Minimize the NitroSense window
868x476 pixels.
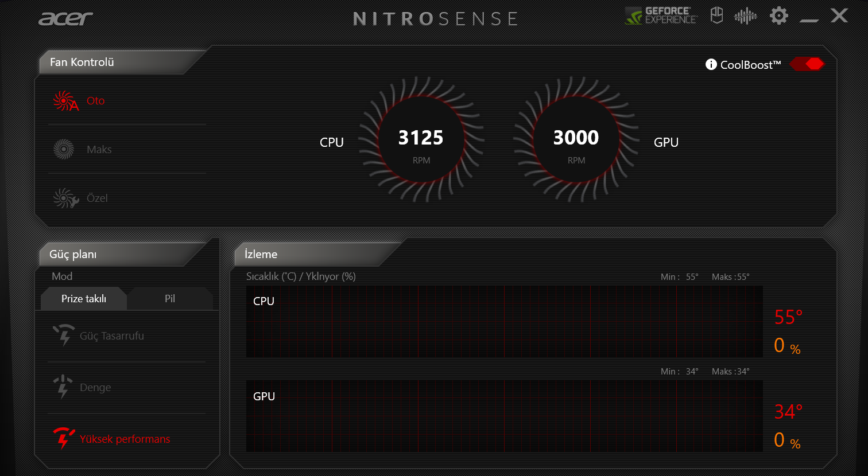(809, 20)
